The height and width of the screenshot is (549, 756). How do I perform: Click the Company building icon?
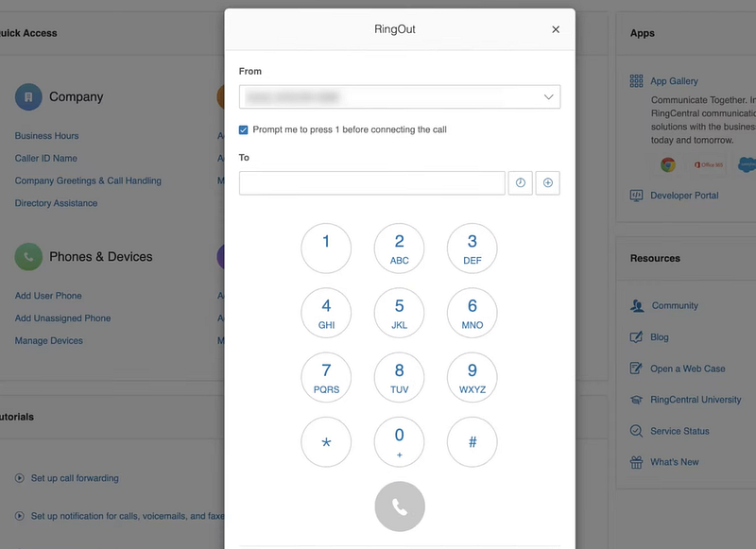pos(28,97)
